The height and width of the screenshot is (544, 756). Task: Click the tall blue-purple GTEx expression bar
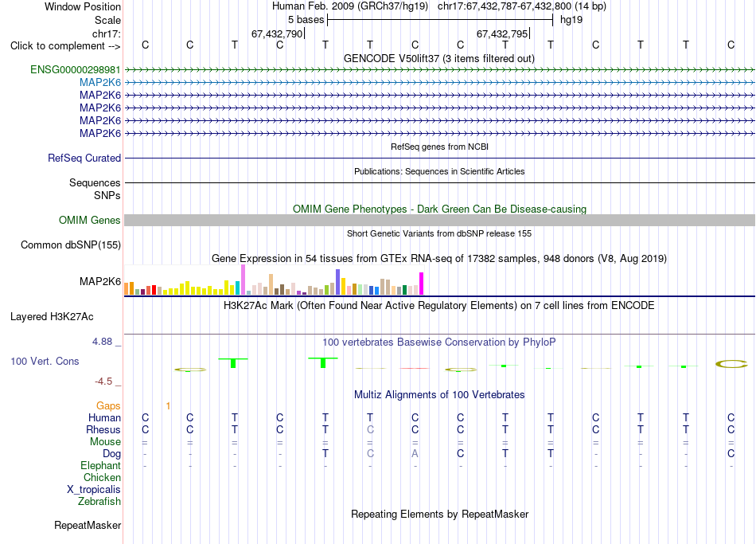338,282
